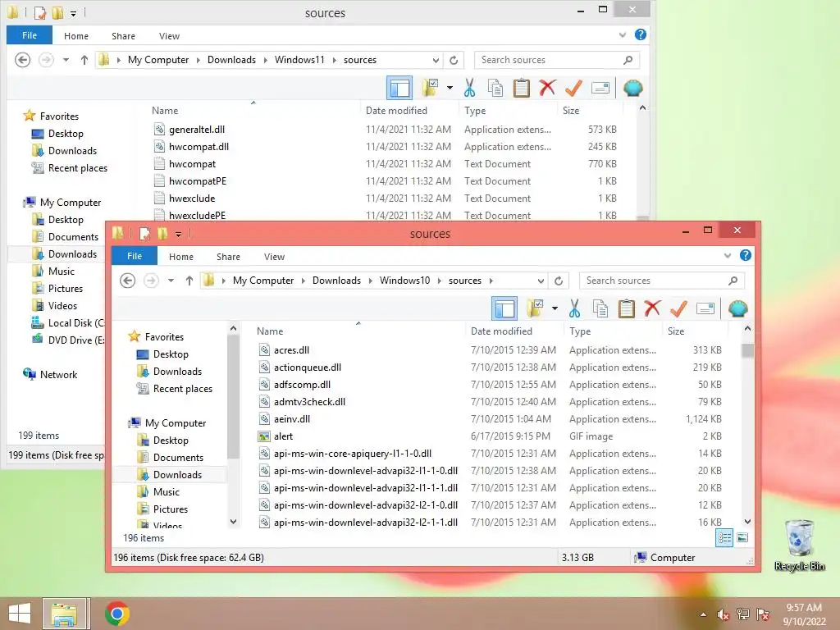The width and height of the screenshot is (840, 630).
Task: Click the Copy icon in Windows11 window toolbar
Action: pos(495,88)
